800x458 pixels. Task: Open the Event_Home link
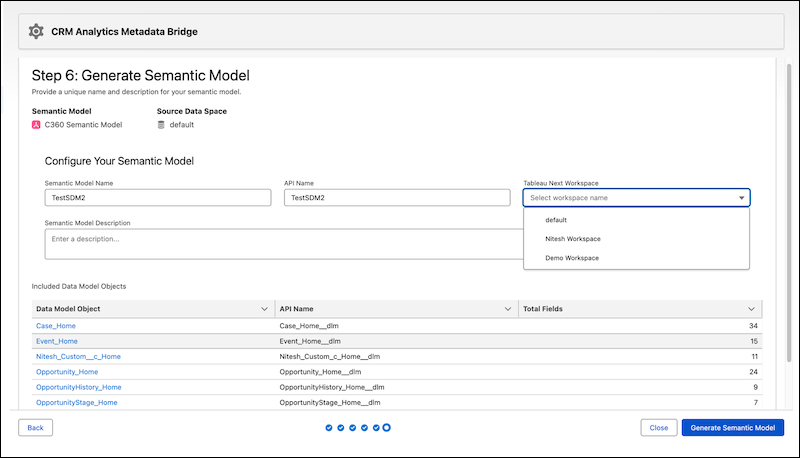pos(57,341)
